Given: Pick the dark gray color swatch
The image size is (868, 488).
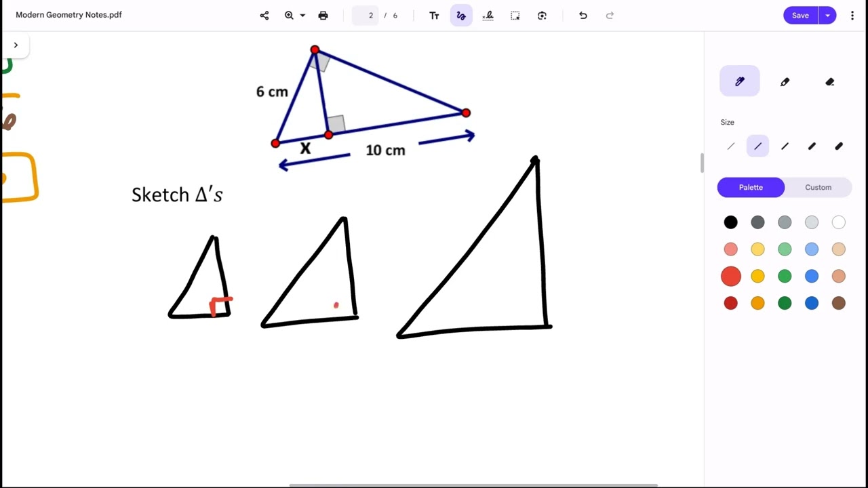Looking at the screenshot, I should (x=757, y=222).
